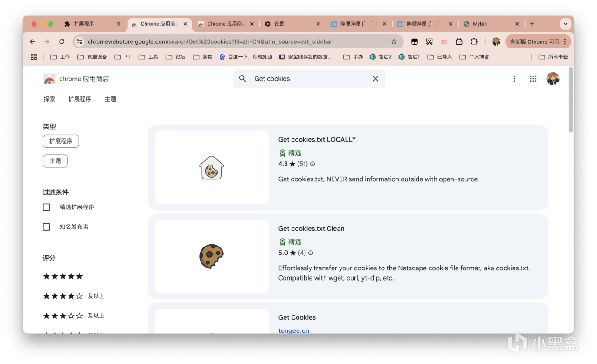Image resolution: width=597 pixels, height=364 pixels.
Task: Filter results by four stars 及以上
Action: click(74, 296)
